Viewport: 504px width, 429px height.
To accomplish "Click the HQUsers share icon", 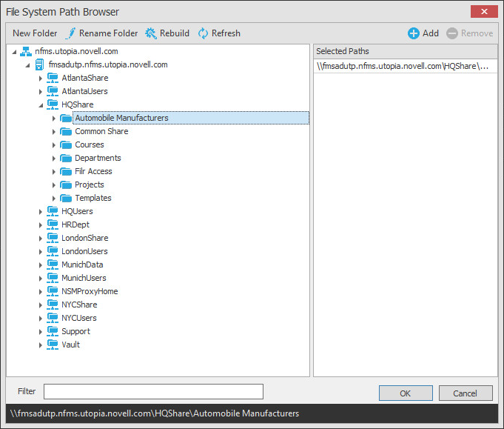I will (53, 211).
